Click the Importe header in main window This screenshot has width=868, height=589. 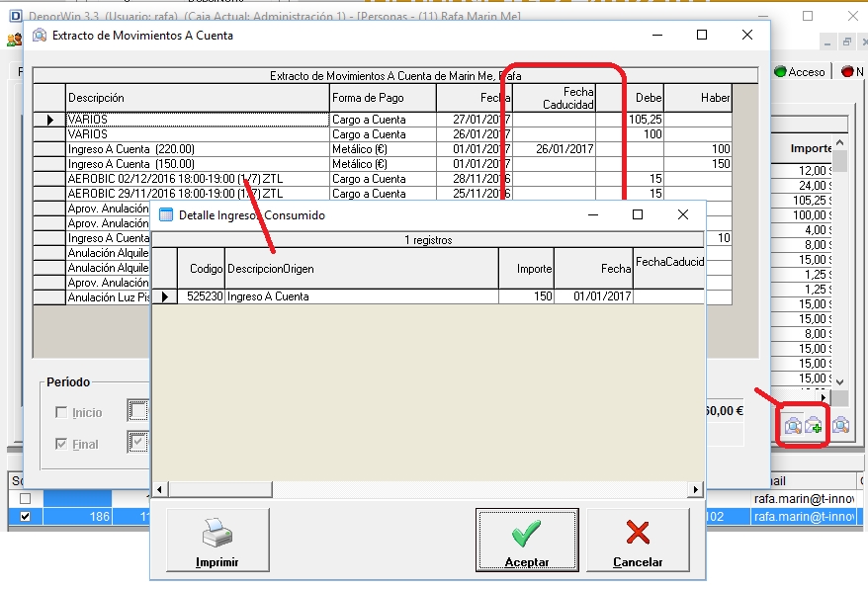(802, 148)
